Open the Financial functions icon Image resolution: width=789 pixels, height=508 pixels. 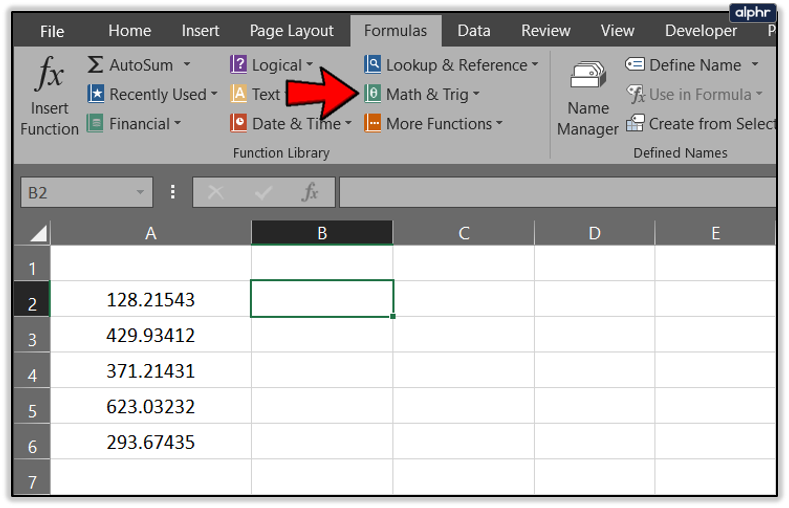pyautogui.click(x=95, y=123)
